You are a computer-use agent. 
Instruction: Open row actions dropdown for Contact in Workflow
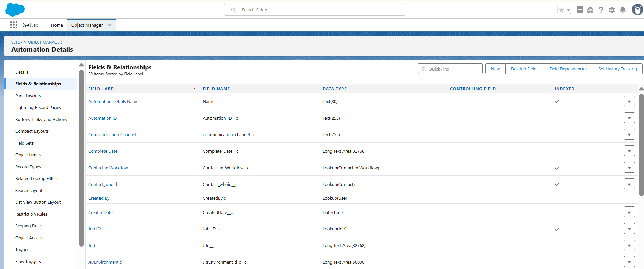tap(629, 167)
